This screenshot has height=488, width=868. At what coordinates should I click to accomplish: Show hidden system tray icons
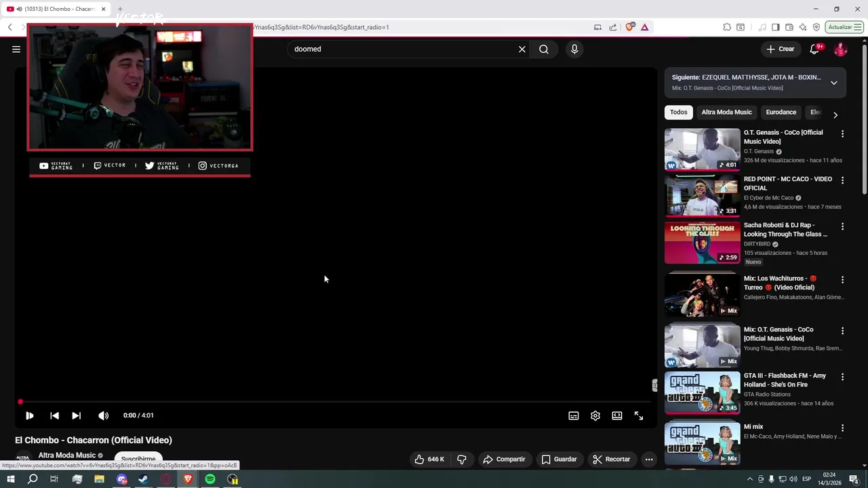(x=750, y=479)
